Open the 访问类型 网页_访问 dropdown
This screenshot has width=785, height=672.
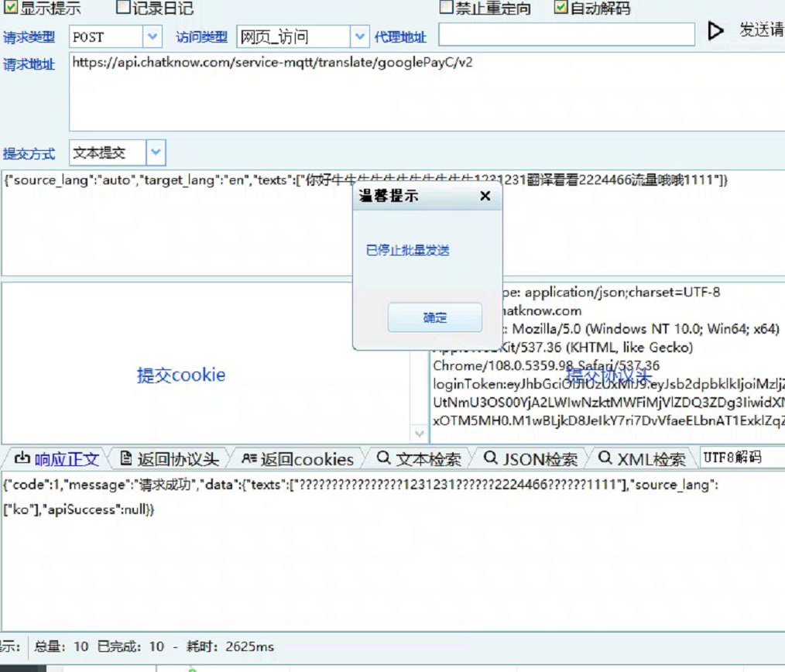pyautogui.click(x=359, y=36)
